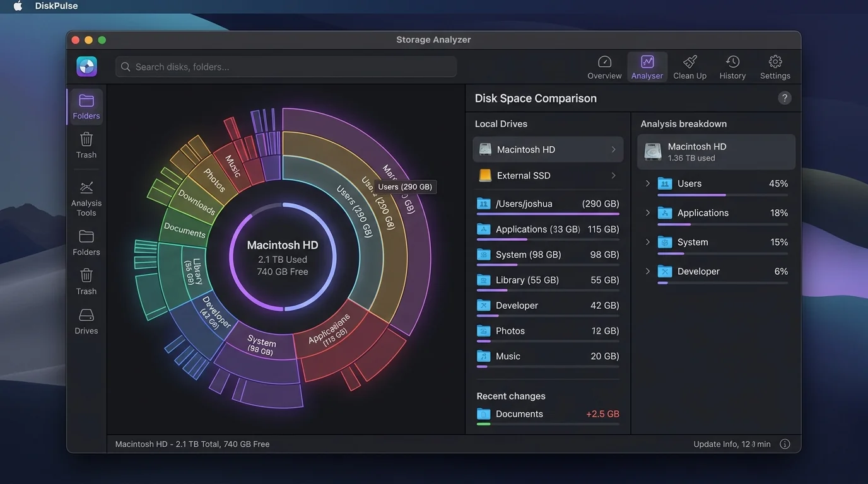This screenshot has height=484, width=868.
Task: Select the Photos chart segment
Action: (214, 180)
